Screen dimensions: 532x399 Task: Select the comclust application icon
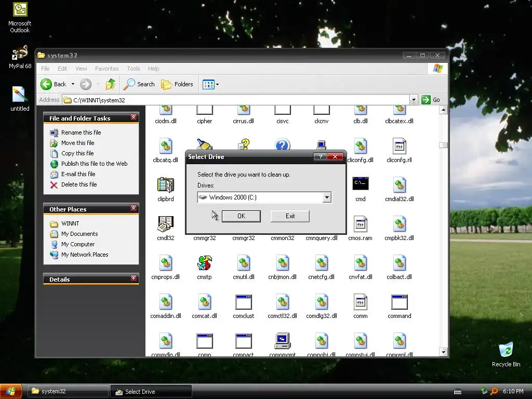243,302
